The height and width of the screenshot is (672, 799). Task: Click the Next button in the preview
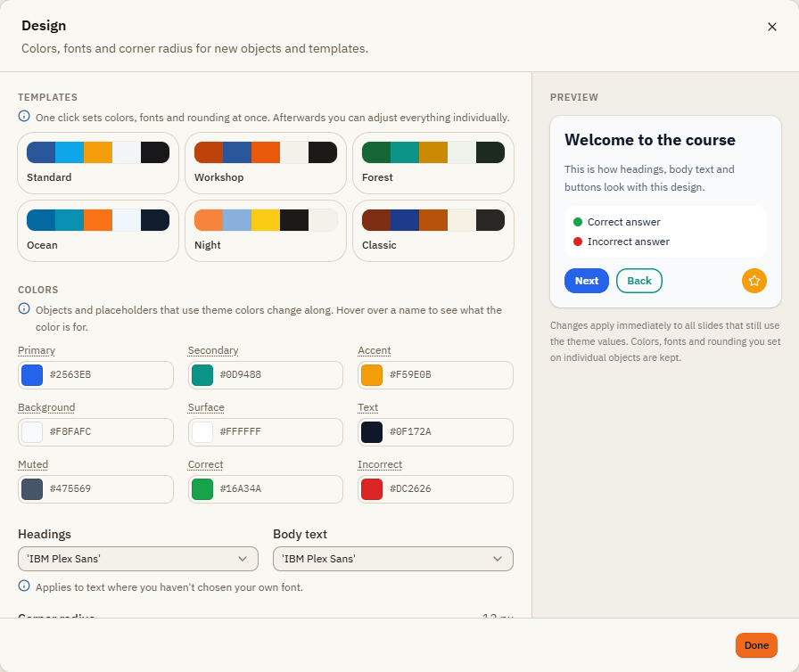pyautogui.click(x=587, y=281)
